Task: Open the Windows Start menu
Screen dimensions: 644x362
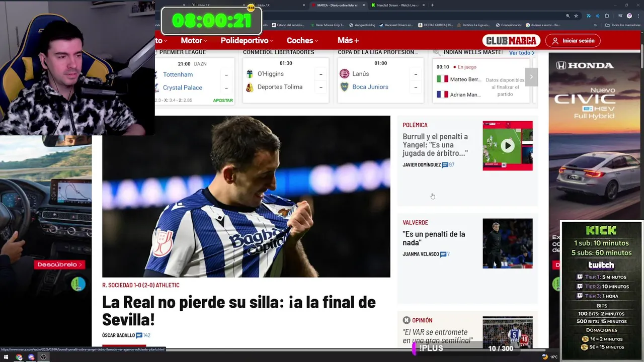Action: [6, 357]
